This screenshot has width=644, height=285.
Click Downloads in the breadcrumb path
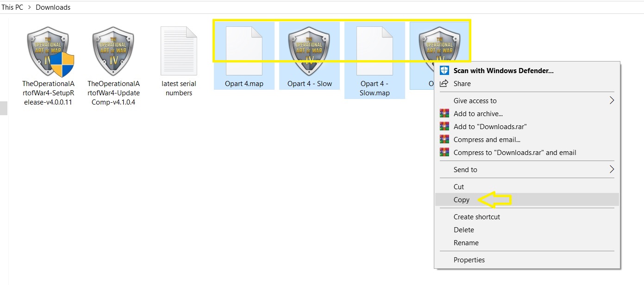[x=53, y=7]
